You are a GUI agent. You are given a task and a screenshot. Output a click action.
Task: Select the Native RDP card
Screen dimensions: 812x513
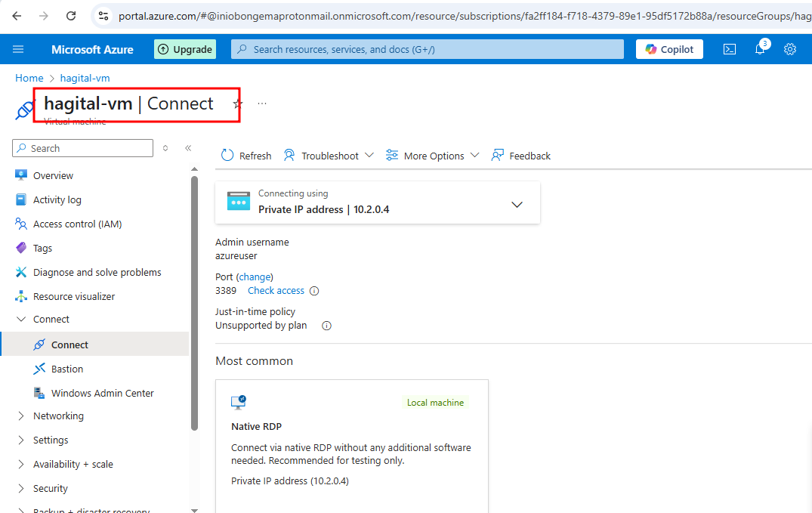pyautogui.click(x=352, y=446)
